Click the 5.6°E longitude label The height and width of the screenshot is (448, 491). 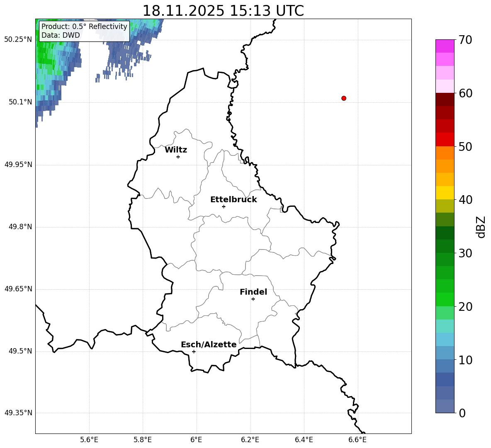[x=89, y=440]
